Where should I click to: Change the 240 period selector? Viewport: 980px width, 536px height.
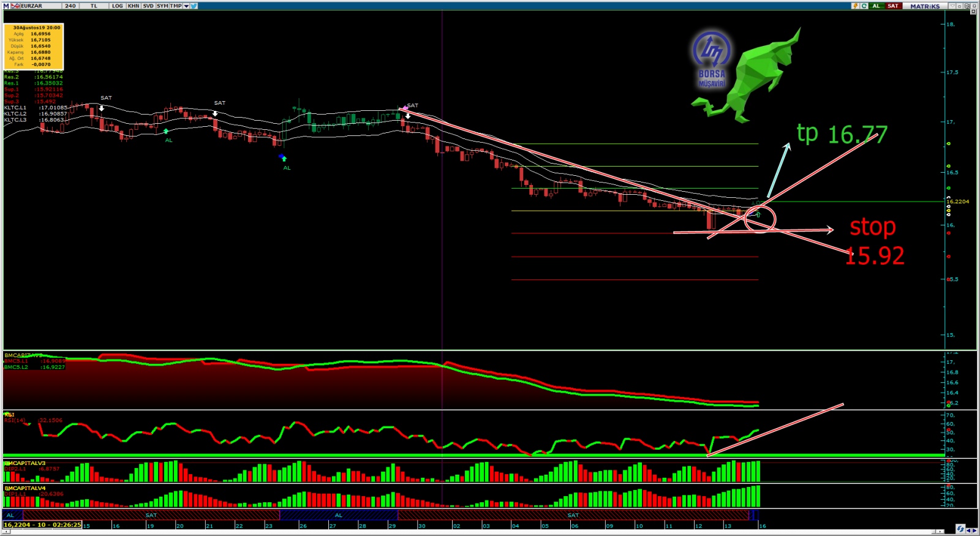[70, 6]
